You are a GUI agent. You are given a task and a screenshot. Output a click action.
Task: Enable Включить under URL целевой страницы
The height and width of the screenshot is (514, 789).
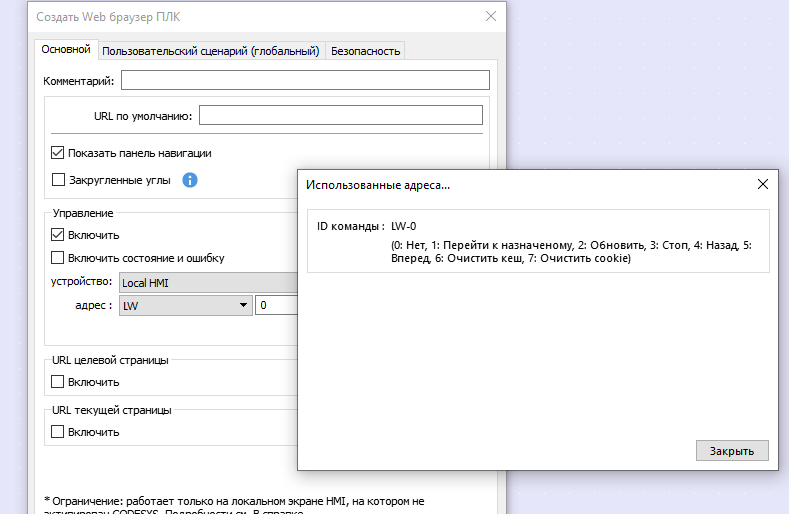[x=57, y=382]
